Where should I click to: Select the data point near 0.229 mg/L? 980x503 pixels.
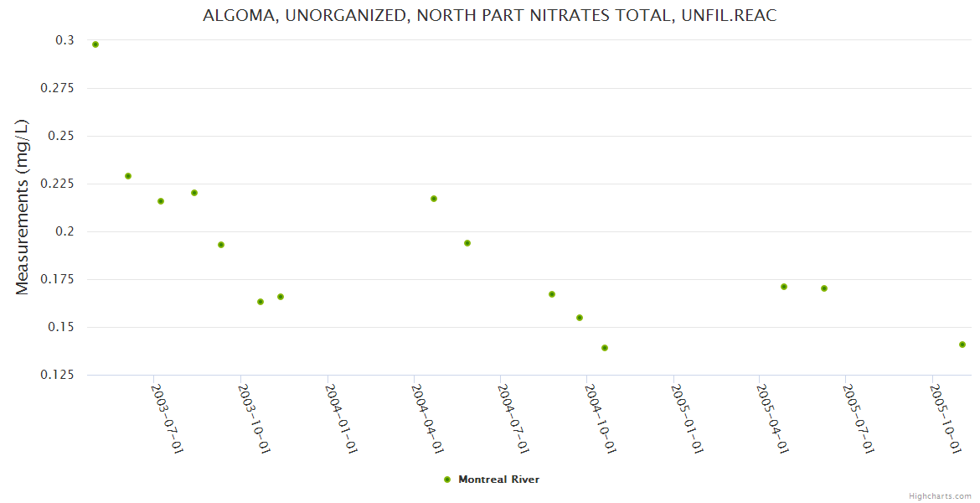point(128,176)
